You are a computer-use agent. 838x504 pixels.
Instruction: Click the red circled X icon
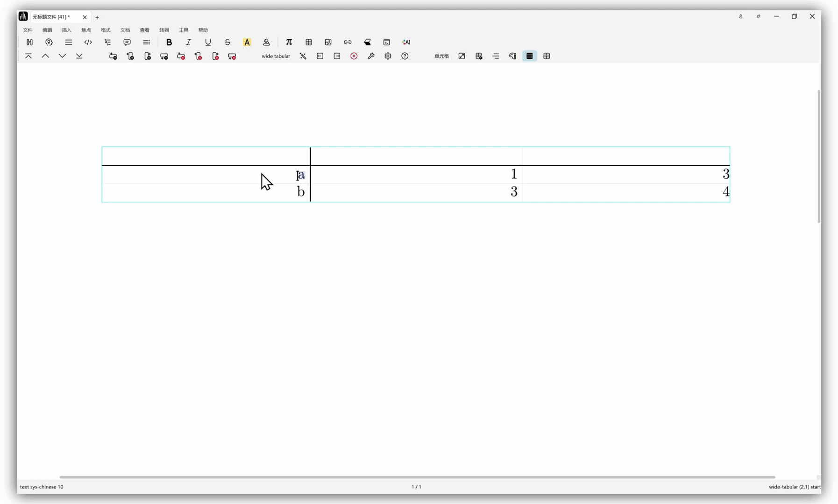[354, 56]
